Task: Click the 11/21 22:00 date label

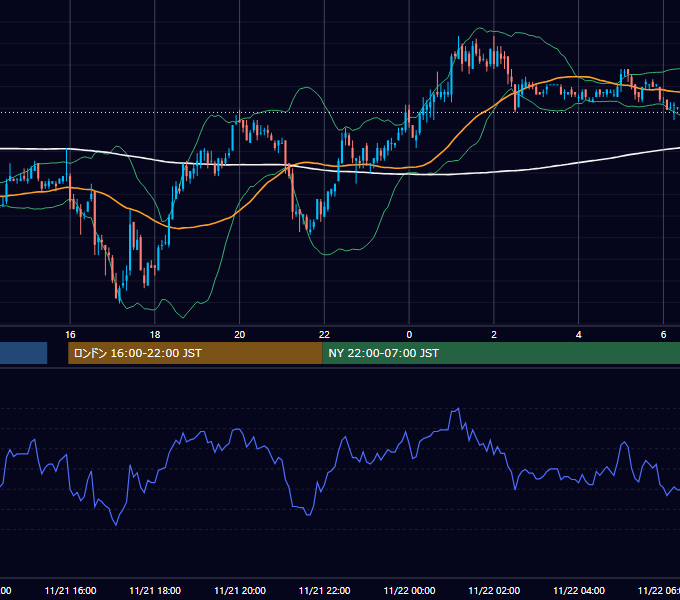Action: point(324,590)
